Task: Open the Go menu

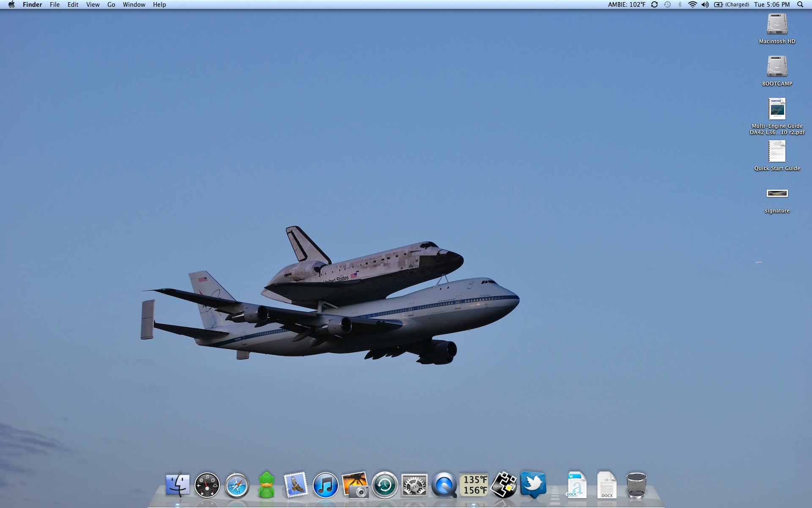Action: tap(111, 5)
